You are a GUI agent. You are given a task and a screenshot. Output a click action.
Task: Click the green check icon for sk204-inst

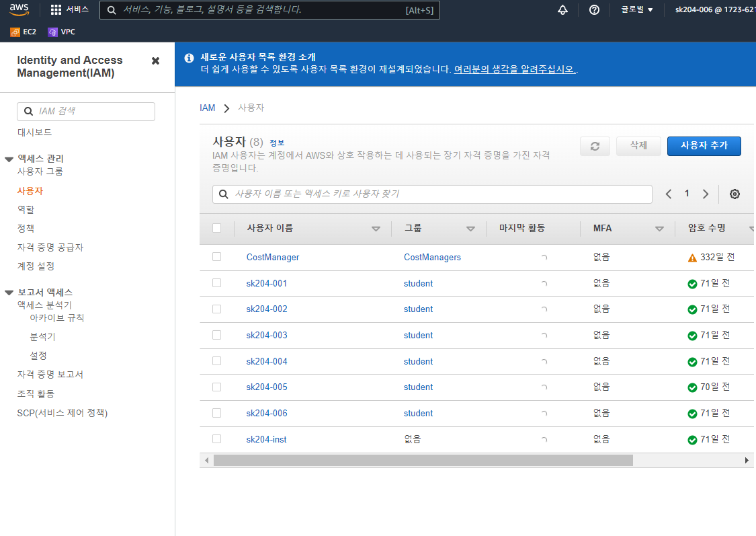point(692,440)
